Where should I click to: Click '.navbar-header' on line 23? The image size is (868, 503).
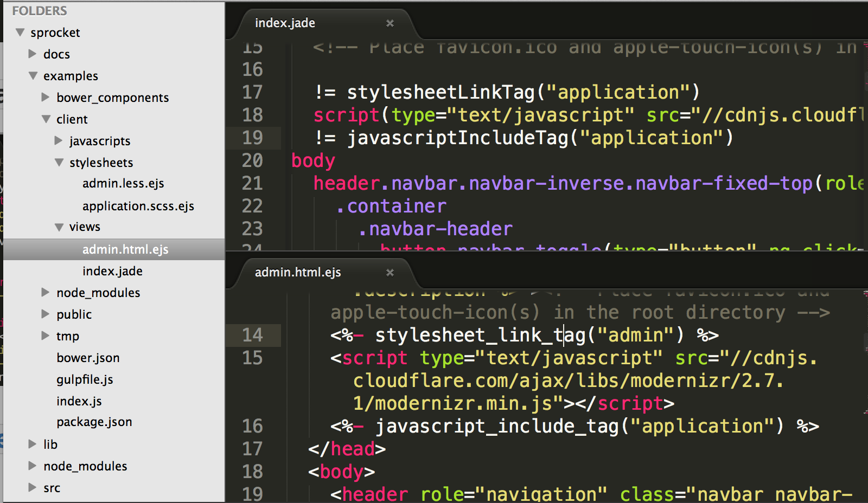[436, 229]
